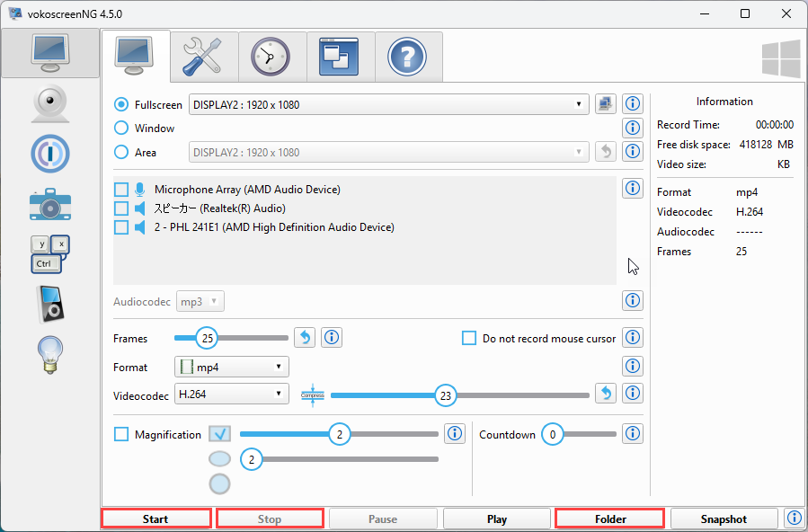Screen dimensions: 808x532
Task: Adjust the Frames slider handle showing 25
Action: pyautogui.click(x=207, y=339)
